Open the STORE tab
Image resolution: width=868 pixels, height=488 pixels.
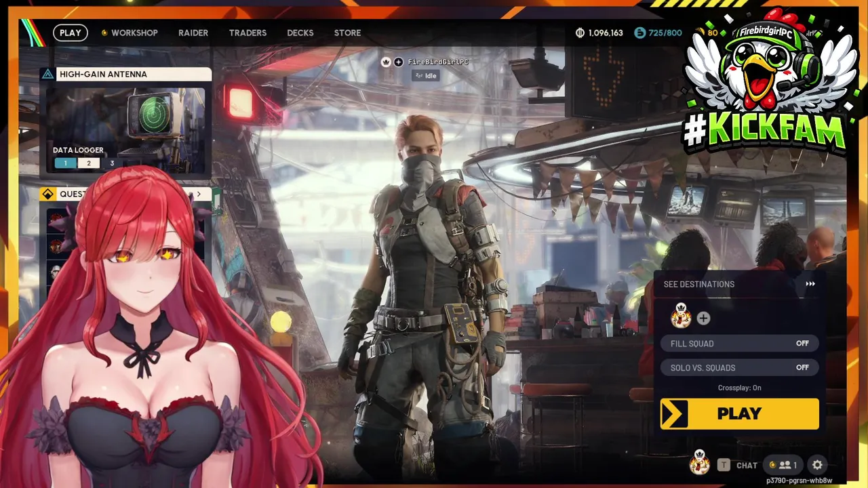(x=347, y=33)
